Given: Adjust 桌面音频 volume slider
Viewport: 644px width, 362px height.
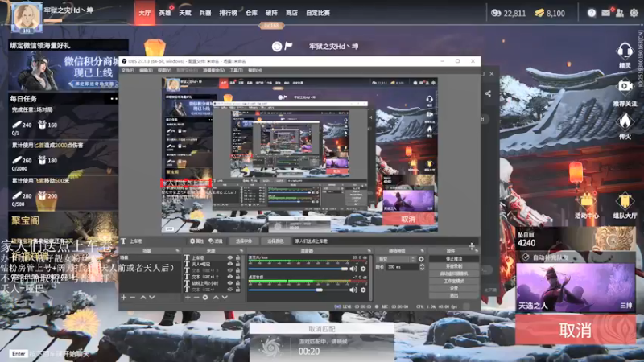Looking at the screenshot, I should (298, 290).
